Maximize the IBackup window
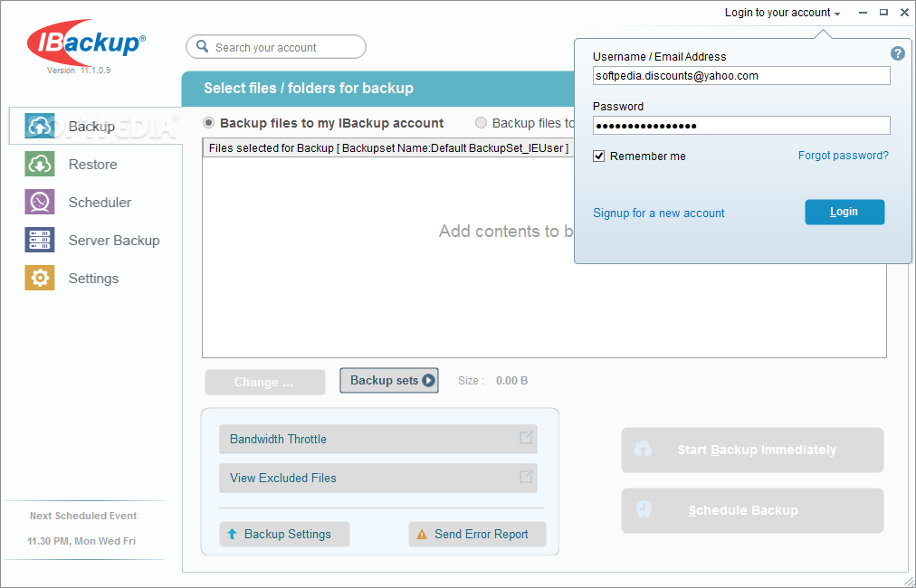 [884, 13]
